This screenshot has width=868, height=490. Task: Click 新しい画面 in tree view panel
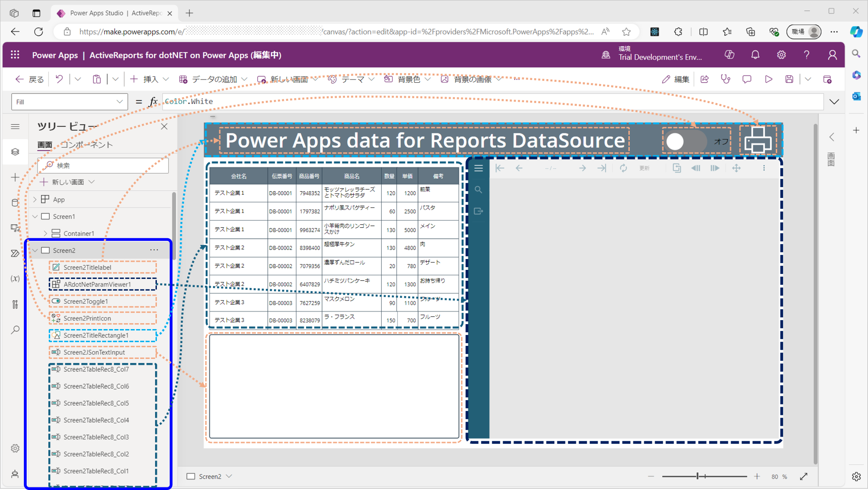click(x=67, y=182)
